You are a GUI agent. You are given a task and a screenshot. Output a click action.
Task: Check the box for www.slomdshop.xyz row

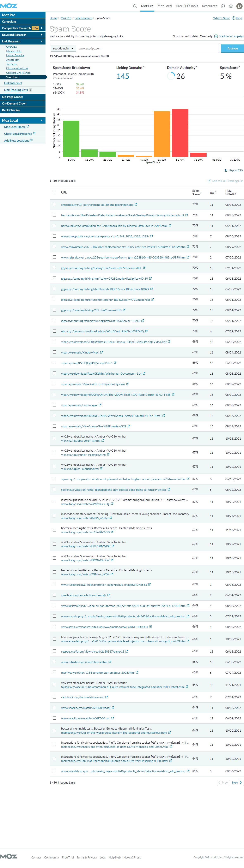(x=54, y=771)
